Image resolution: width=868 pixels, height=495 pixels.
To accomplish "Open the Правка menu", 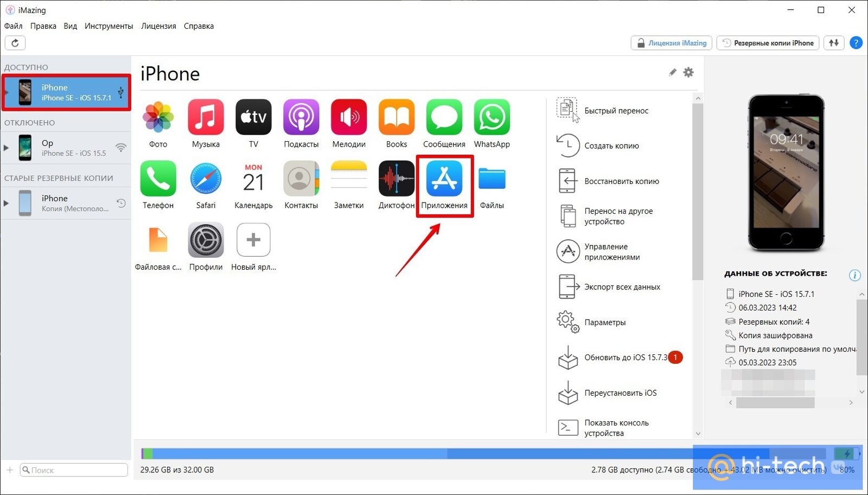I will (x=43, y=26).
